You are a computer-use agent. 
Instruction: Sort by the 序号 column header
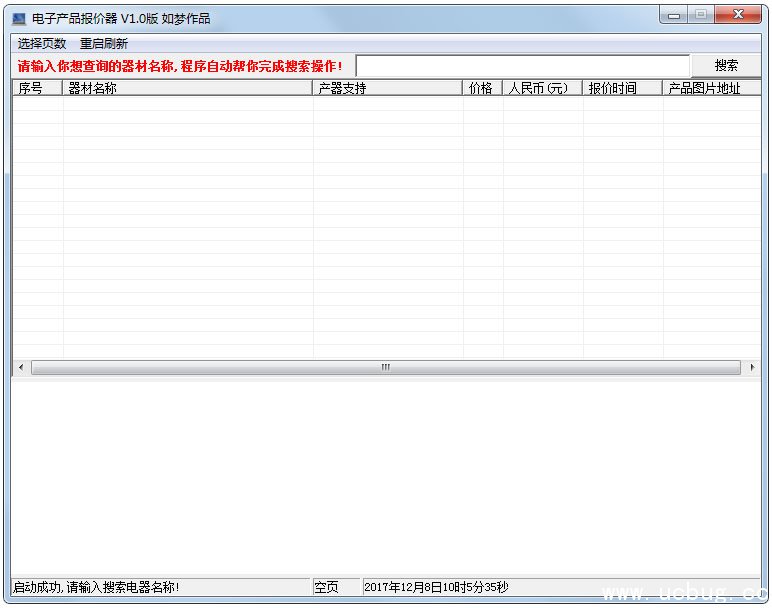pos(38,88)
